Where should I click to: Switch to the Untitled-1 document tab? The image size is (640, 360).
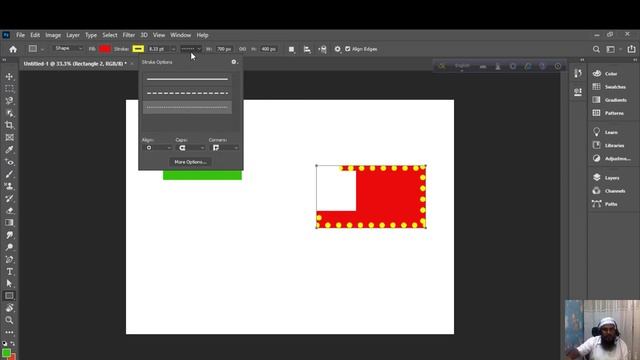(x=75, y=64)
